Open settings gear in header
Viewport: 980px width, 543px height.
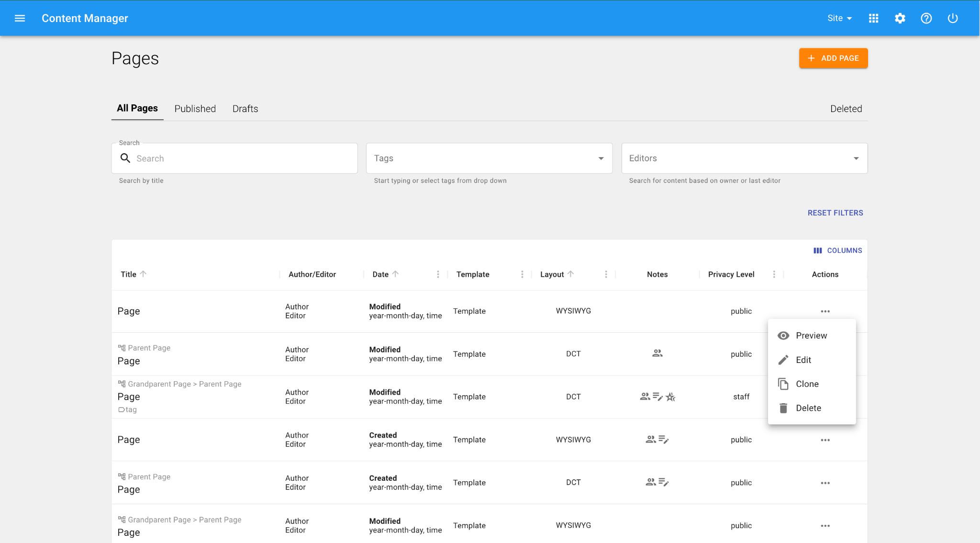pos(900,18)
